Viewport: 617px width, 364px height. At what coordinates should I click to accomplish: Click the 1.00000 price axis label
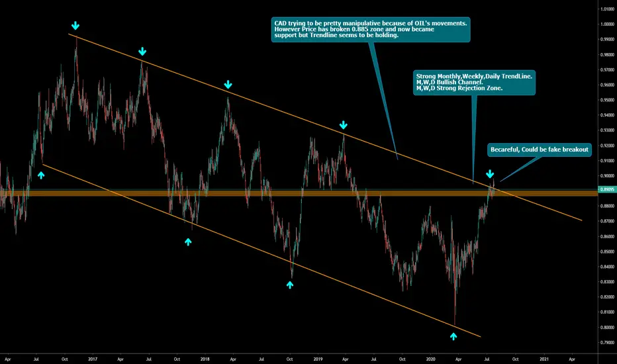pyautogui.click(x=608, y=24)
